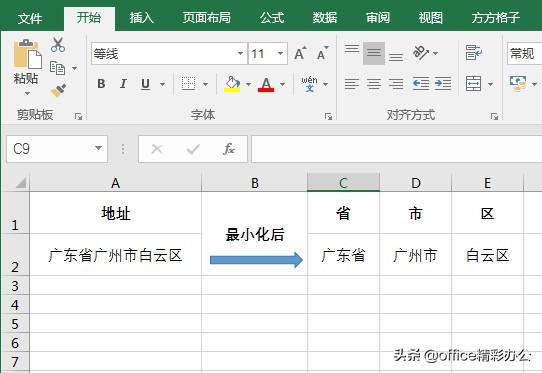Click the text orientation icon
Image resolution: width=542 pixels, height=373 pixels.
[421, 53]
